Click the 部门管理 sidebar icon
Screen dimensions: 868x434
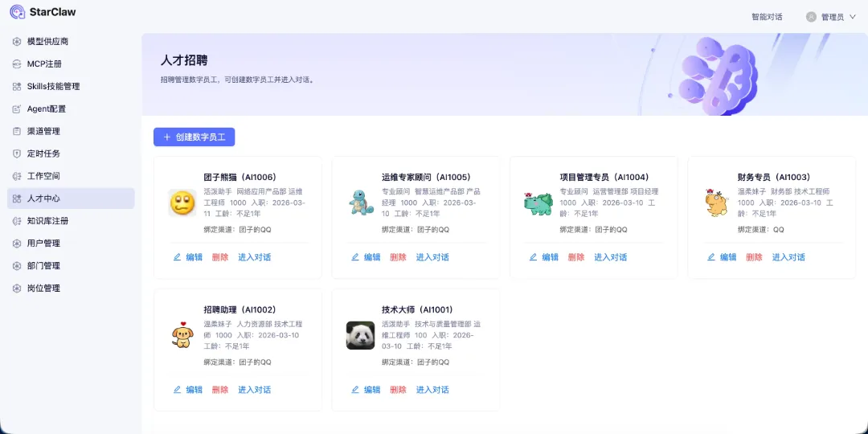(17, 266)
